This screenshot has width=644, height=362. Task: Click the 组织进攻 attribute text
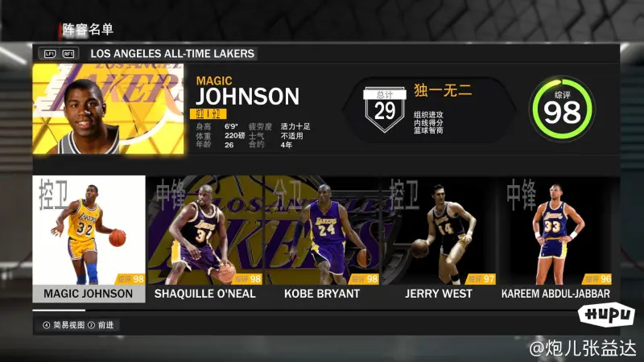[428, 115]
